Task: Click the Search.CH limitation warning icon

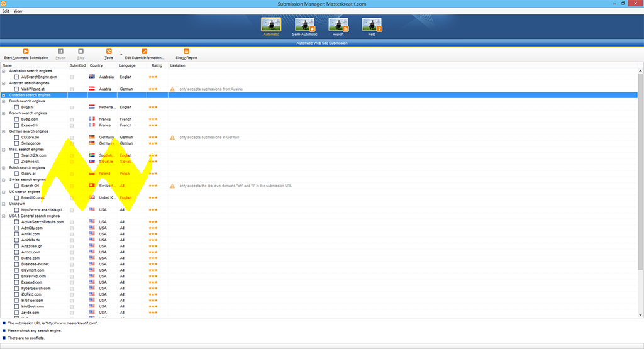Action: point(172,186)
